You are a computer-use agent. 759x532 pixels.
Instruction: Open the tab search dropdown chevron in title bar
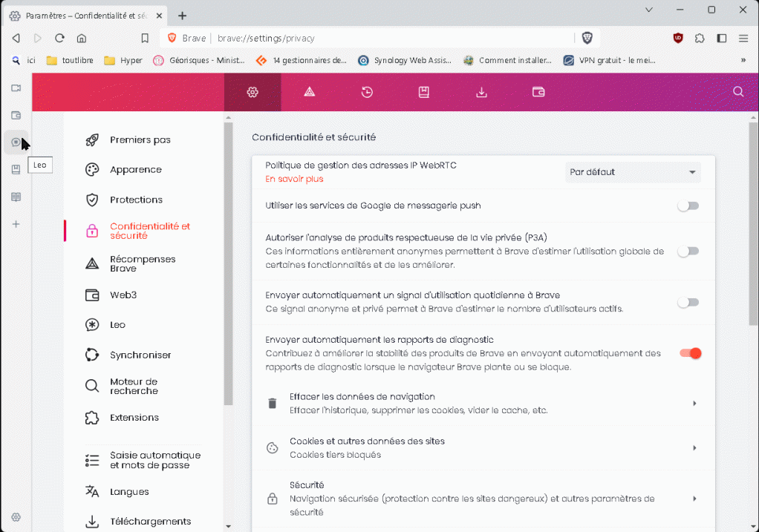(649, 10)
